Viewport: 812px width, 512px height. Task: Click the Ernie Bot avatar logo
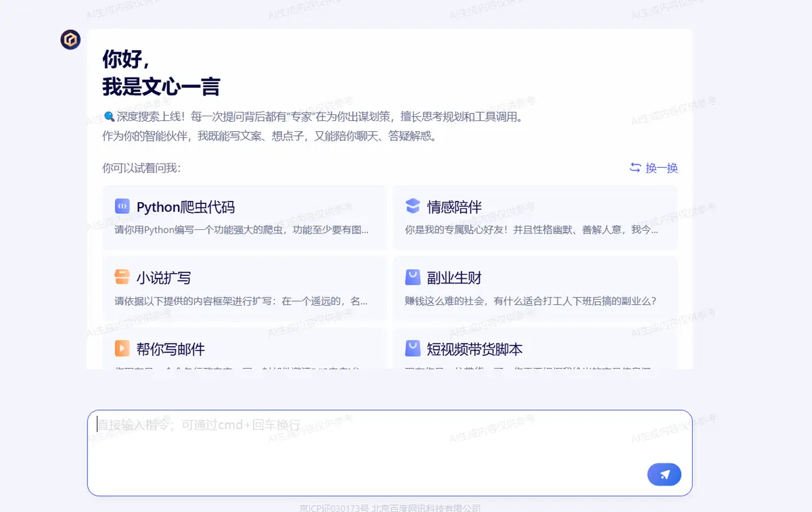click(70, 40)
